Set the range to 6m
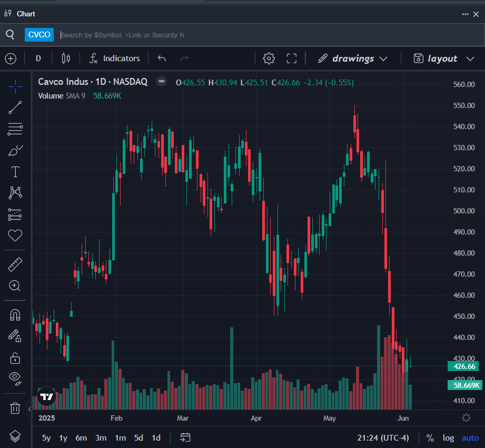This screenshot has width=485, height=448. point(81,438)
